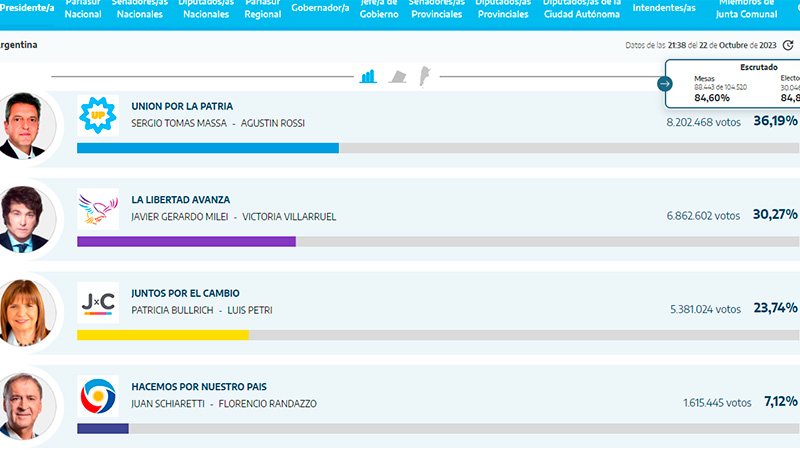Open the middle ballot view icon
Screen dimensions: 800x450
(x=397, y=76)
